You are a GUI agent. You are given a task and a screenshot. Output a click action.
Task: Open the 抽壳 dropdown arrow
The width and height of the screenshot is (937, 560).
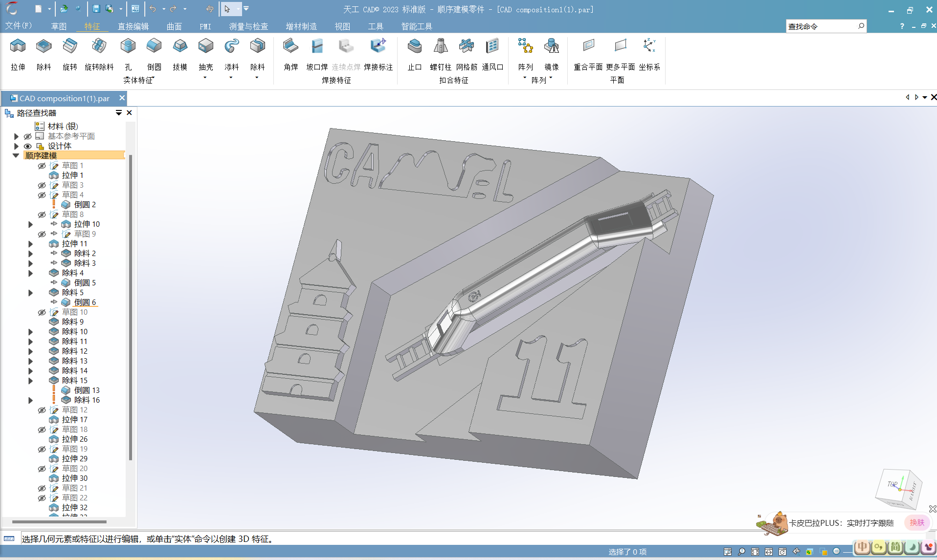[205, 78]
